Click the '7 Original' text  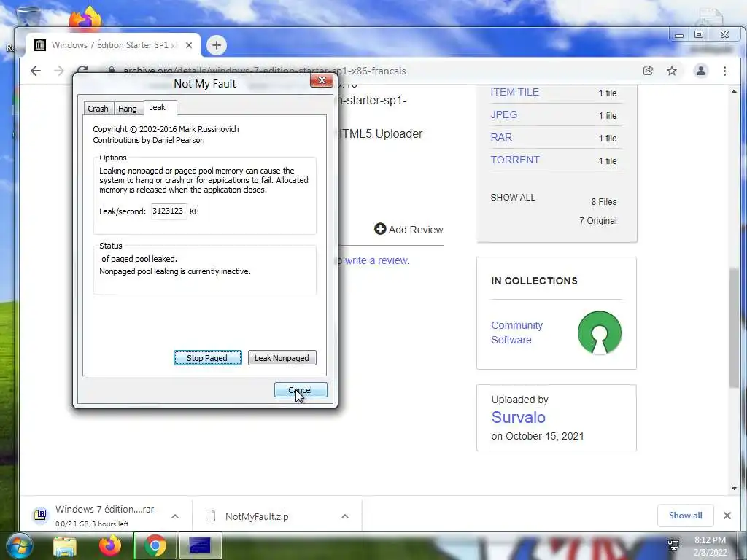pos(598,220)
